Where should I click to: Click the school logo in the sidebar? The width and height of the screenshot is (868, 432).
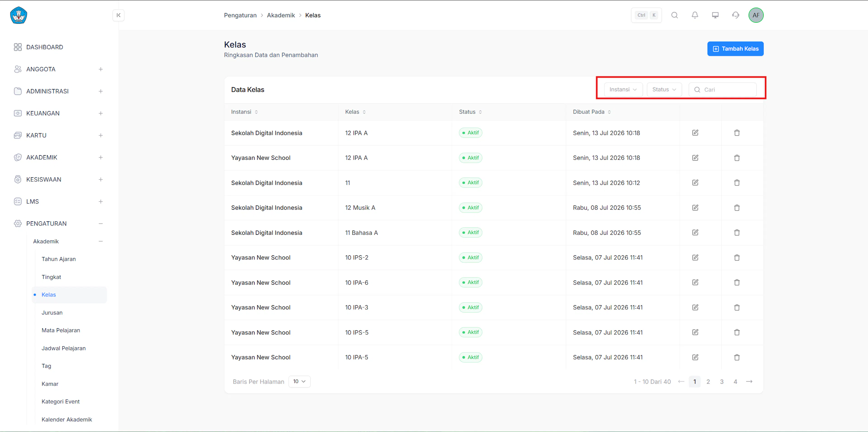(x=19, y=15)
